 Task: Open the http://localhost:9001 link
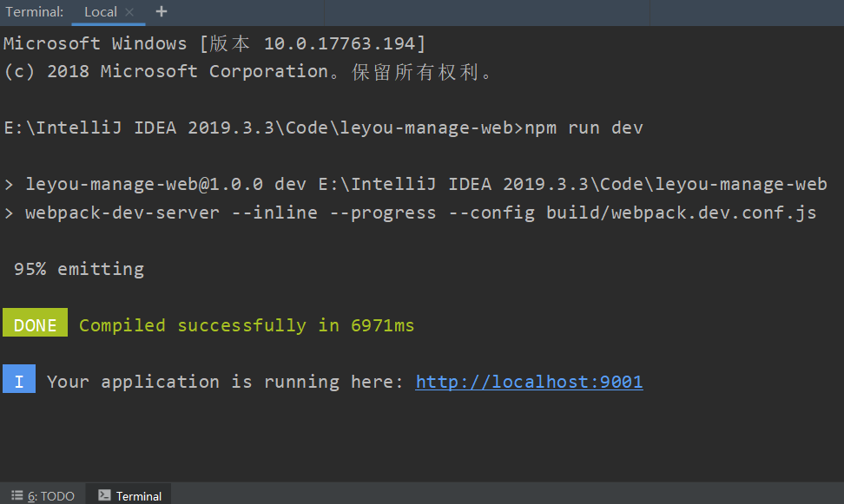point(529,382)
